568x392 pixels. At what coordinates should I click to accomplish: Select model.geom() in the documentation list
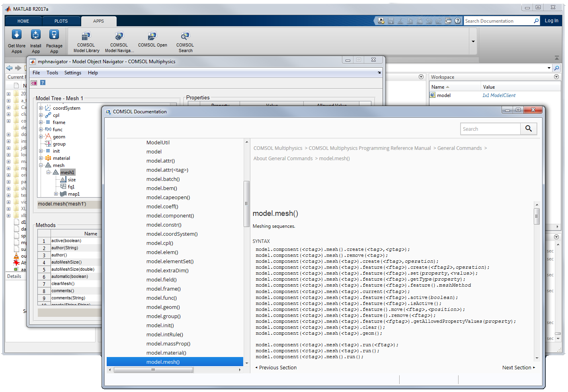[163, 307]
